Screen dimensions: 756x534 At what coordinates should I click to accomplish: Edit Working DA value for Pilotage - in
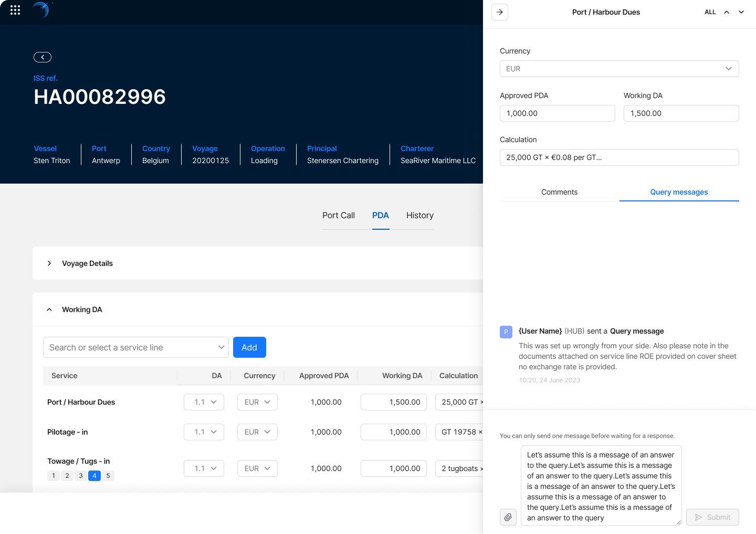point(394,432)
